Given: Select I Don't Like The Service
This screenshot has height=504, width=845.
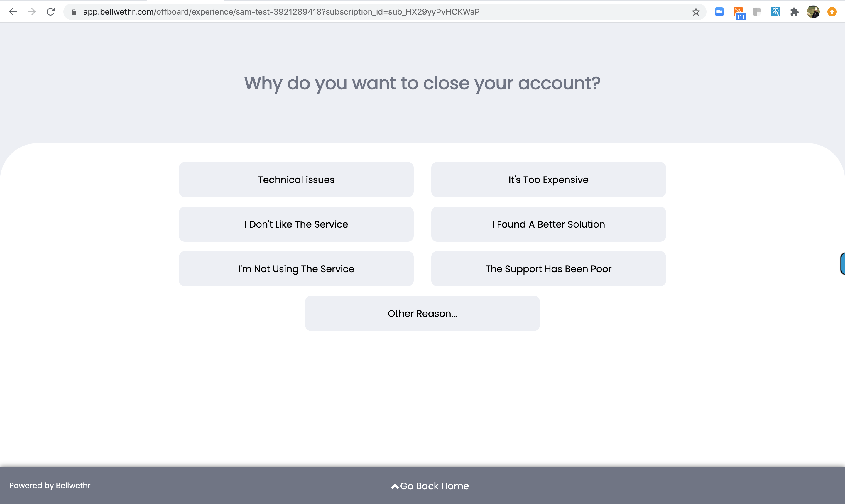Looking at the screenshot, I should (296, 224).
